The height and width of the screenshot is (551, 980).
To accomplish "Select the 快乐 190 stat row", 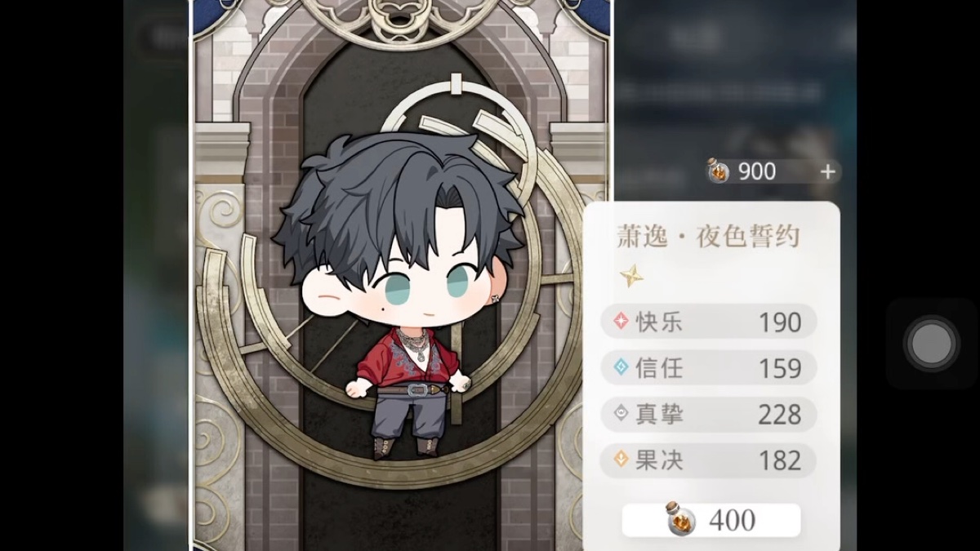I will coord(708,322).
